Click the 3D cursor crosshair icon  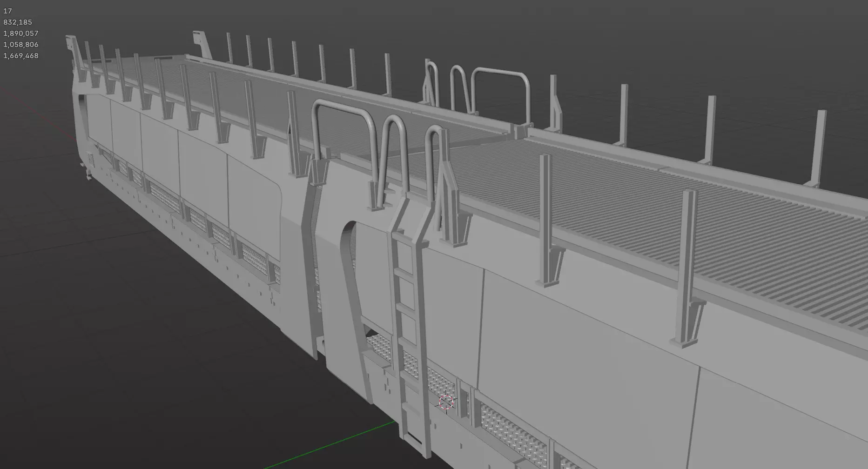point(446,402)
